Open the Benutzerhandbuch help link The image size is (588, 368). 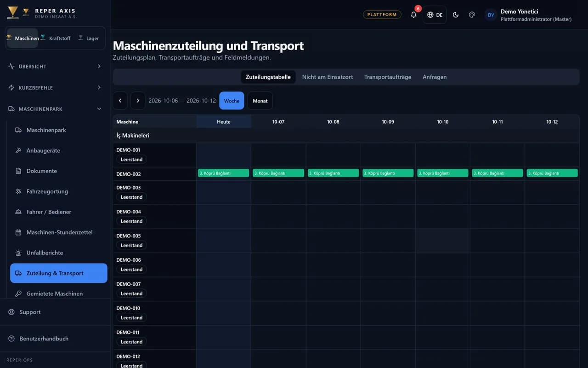[x=55, y=339]
